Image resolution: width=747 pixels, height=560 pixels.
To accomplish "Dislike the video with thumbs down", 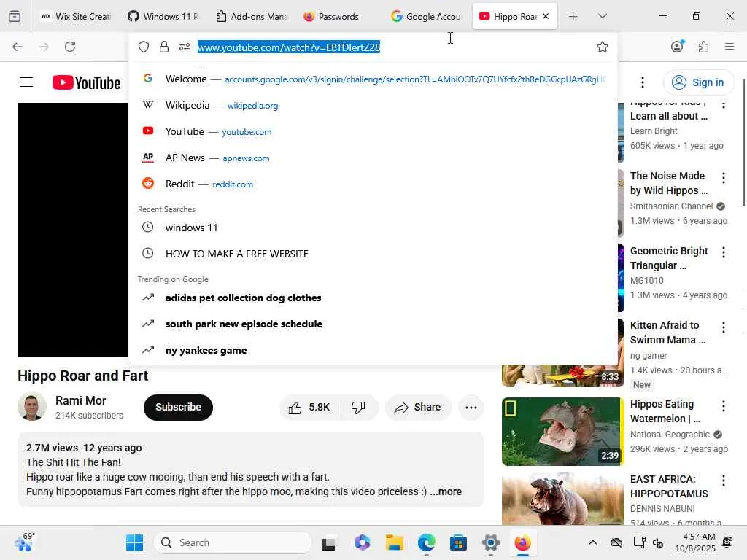I will click(x=358, y=407).
